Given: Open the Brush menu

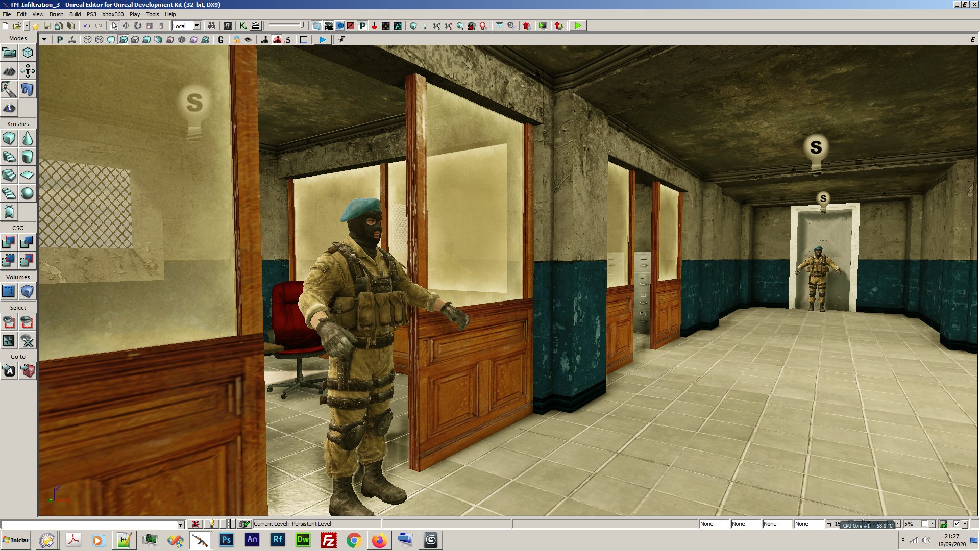Looking at the screenshot, I should click(56, 14).
